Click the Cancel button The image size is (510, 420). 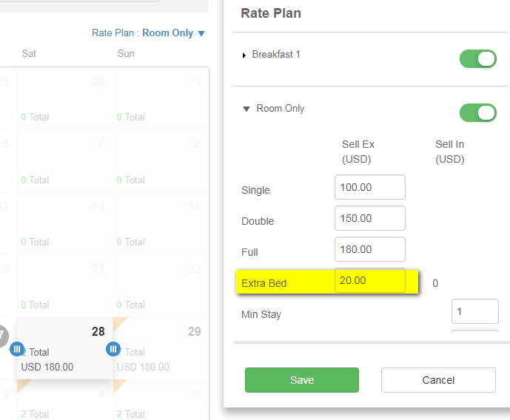click(438, 380)
